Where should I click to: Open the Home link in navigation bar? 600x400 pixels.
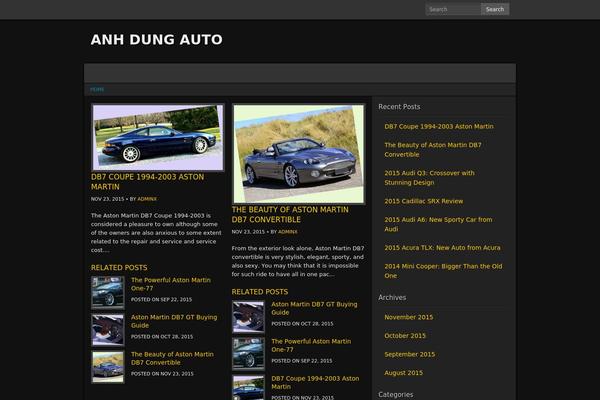coord(97,89)
